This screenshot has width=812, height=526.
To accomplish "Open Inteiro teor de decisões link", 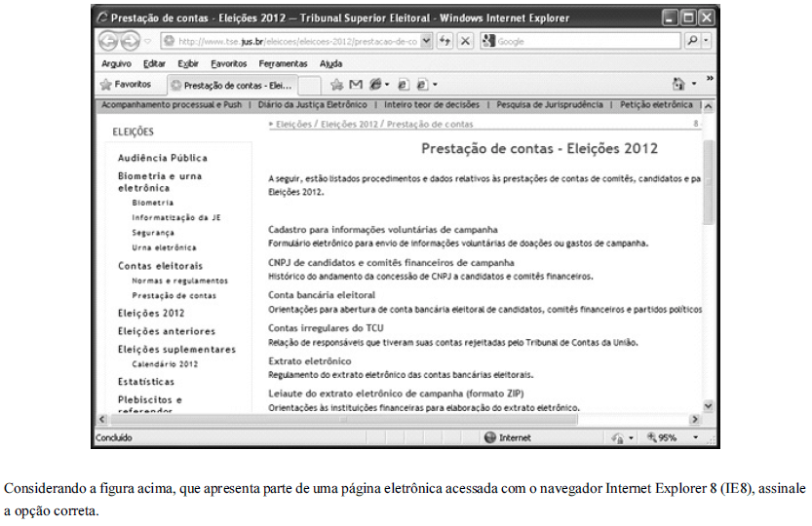I will (432, 104).
